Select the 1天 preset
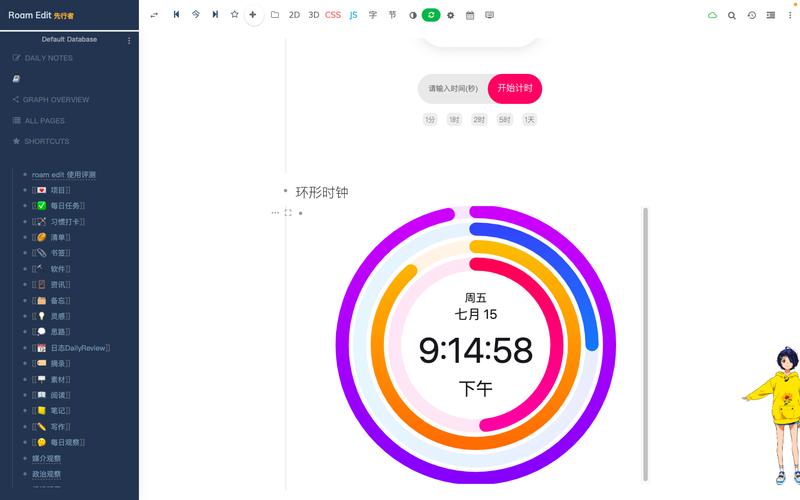The image size is (800, 500). click(x=529, y=119)
